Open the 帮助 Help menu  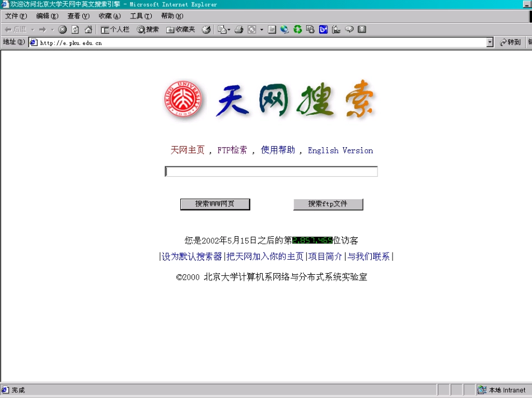pyautogui.click(x=172, y=16)
